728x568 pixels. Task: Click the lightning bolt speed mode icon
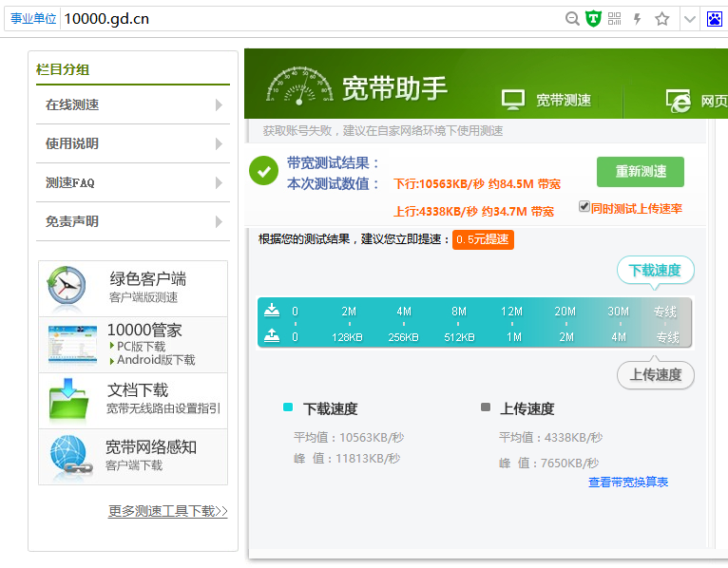(x=638, y=19)
